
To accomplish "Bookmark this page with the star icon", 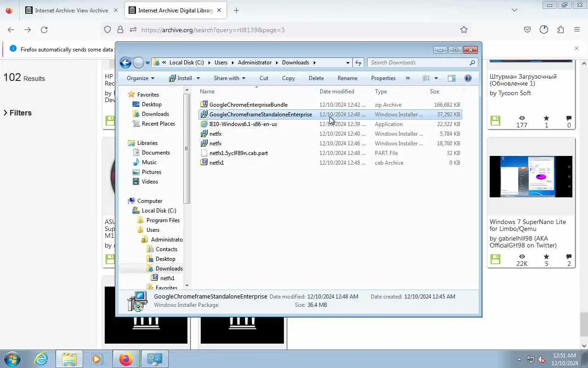I will click(x=464, y=29).
